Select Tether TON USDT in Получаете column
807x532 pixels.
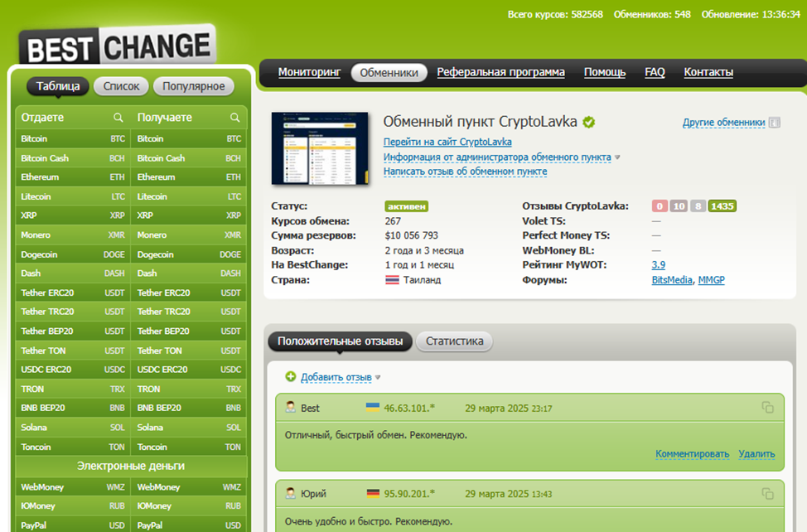coord(189,351)
